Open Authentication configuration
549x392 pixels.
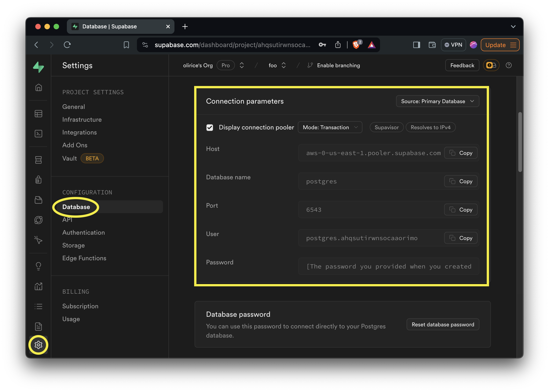(x=84, y=232)
